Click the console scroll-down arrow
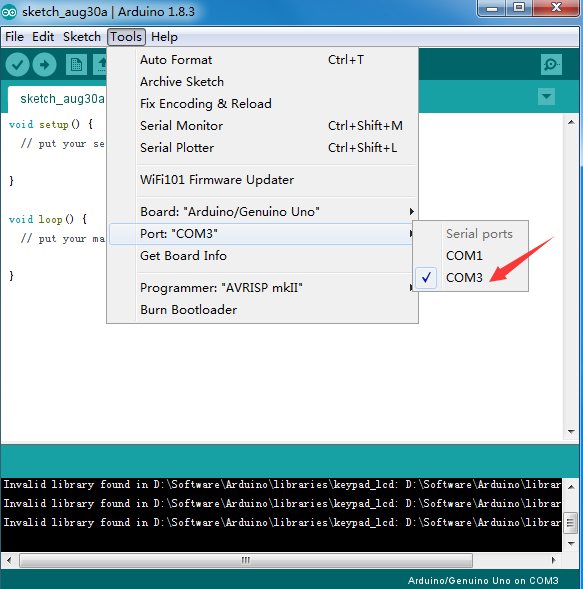583x589 pixels. [x=571, y=544]
